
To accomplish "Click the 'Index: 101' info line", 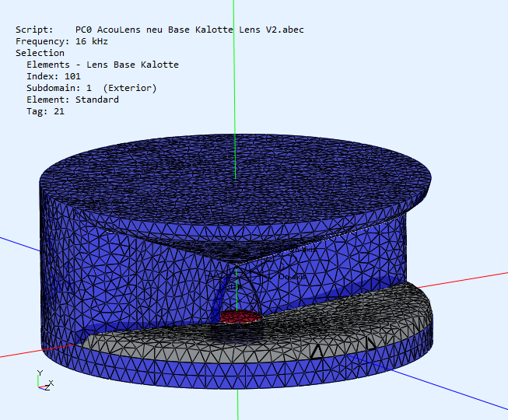I will point(53,76).
